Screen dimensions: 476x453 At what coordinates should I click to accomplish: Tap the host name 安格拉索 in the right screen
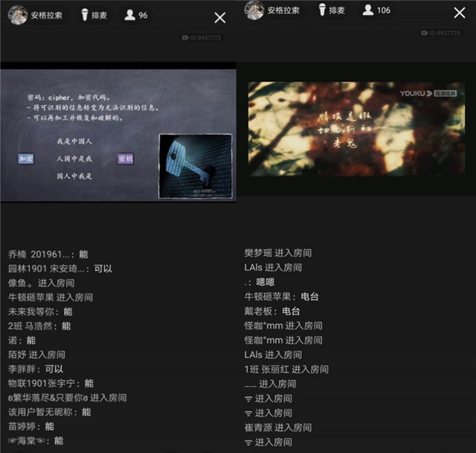pyautogui.click(x=283, y=10)
